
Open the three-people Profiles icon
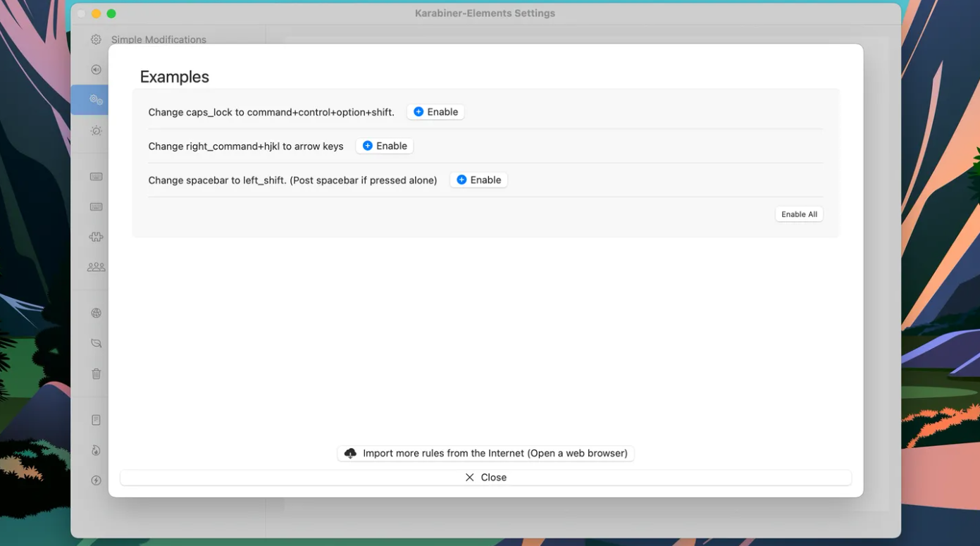(x=96, y=268)
